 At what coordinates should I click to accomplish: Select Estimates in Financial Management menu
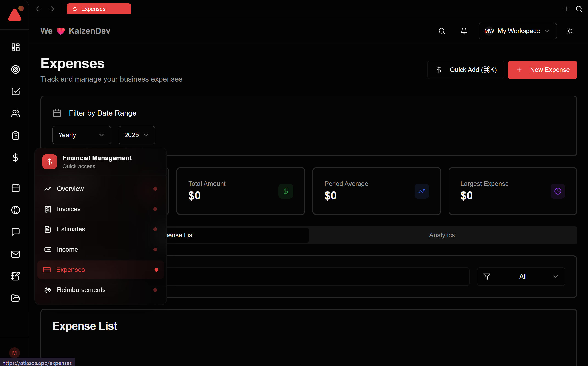pyautogui.click(x=100, y=229)
